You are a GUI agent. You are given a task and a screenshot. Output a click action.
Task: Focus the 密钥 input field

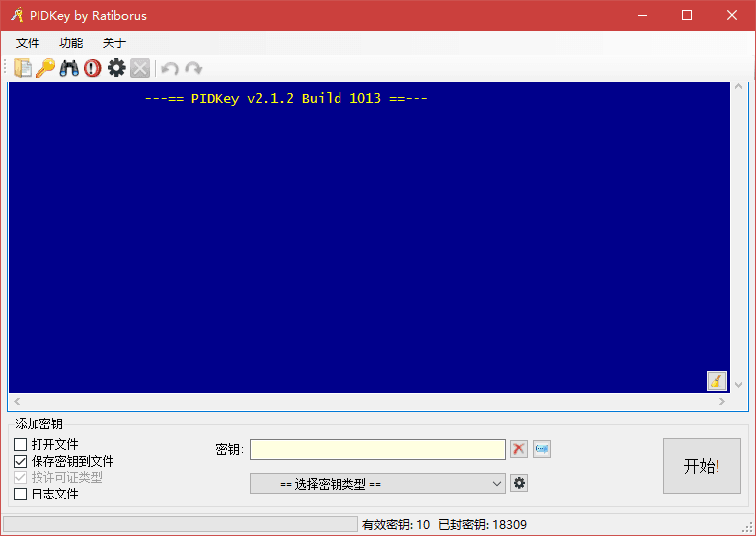[378, 449]
